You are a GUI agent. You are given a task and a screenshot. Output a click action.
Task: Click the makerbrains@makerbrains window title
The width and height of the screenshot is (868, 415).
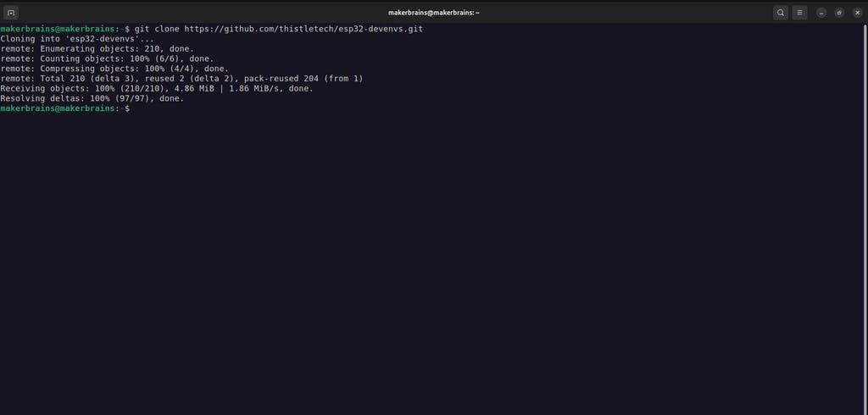coord(433,13)
